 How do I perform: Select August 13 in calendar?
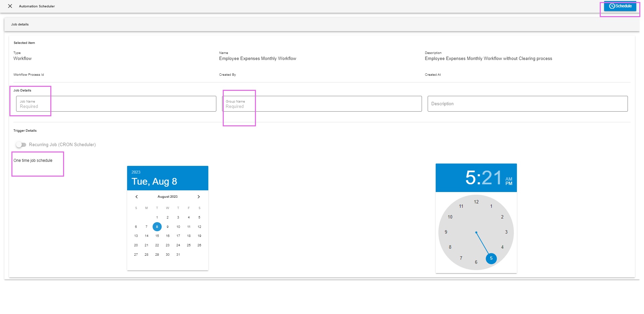pyautogui.click(x=136, y=236)
